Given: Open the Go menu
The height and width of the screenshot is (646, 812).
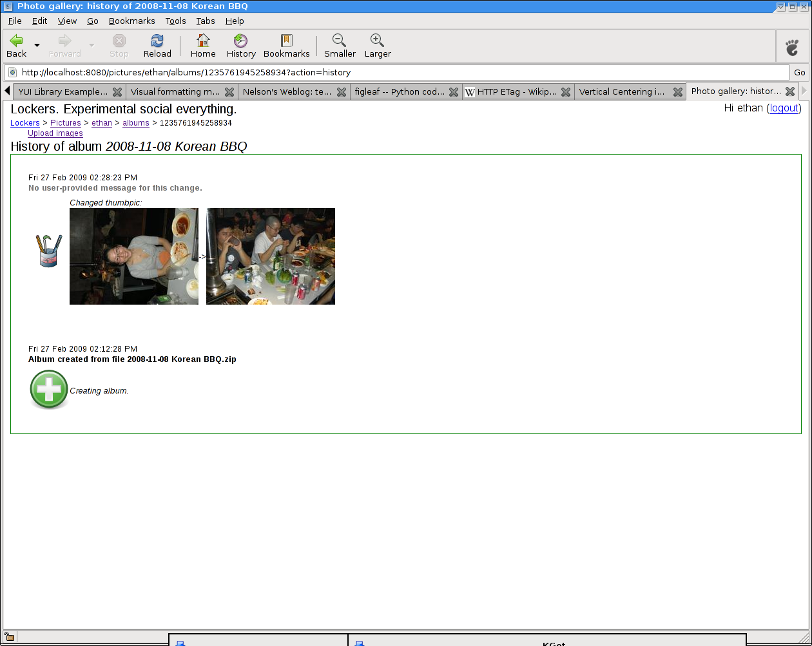Looking at the screenshot, I should [x=93, y=21].
